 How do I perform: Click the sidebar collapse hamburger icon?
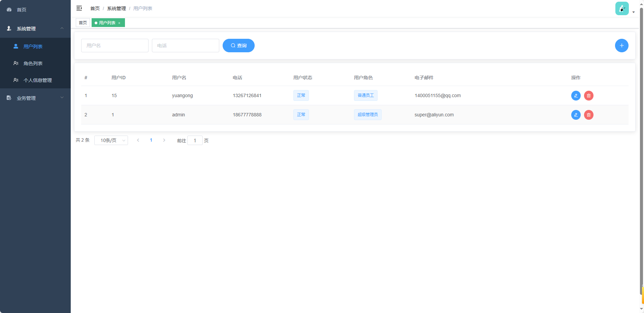coord(79,8)
